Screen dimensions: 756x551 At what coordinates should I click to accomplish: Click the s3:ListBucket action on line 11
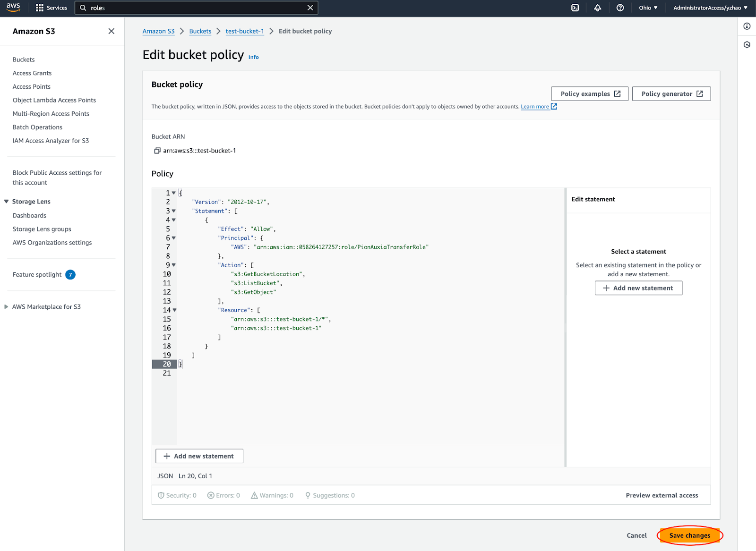coord(256,283)
